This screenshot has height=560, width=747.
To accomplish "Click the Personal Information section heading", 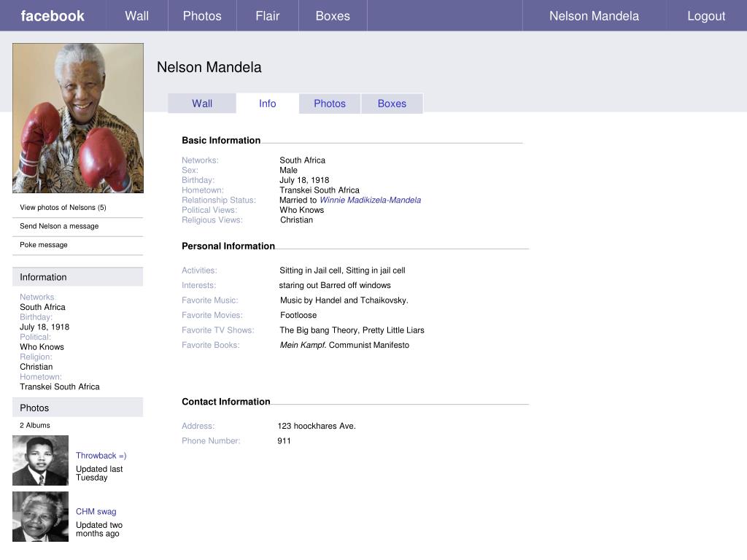I will coord(228,246).
